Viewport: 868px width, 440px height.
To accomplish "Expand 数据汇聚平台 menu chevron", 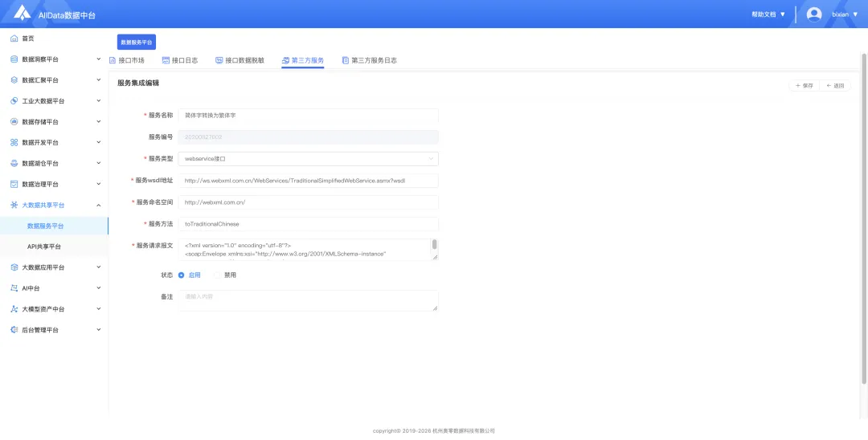I will (99, 80).
